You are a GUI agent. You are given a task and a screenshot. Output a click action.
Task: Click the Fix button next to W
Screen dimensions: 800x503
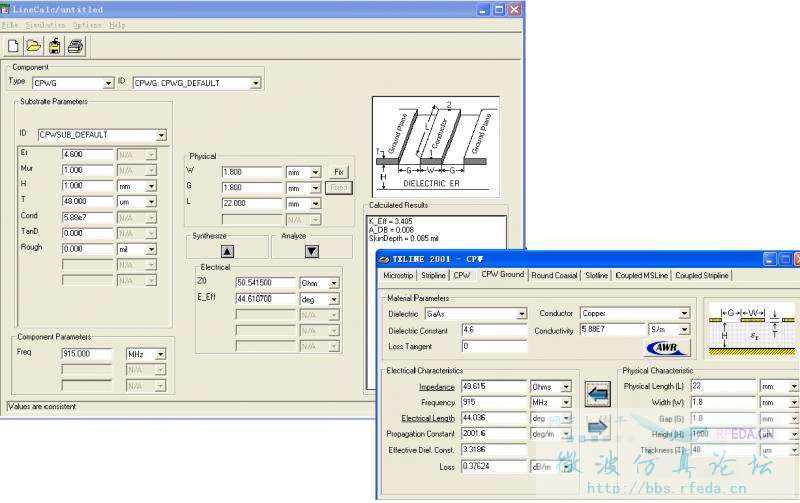pyautogui.click(x=339, y=172)
